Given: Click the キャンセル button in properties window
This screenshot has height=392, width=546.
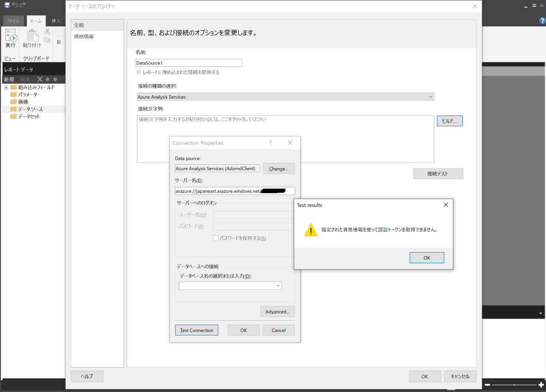Looking at the screenshot, I should (460, 376).
